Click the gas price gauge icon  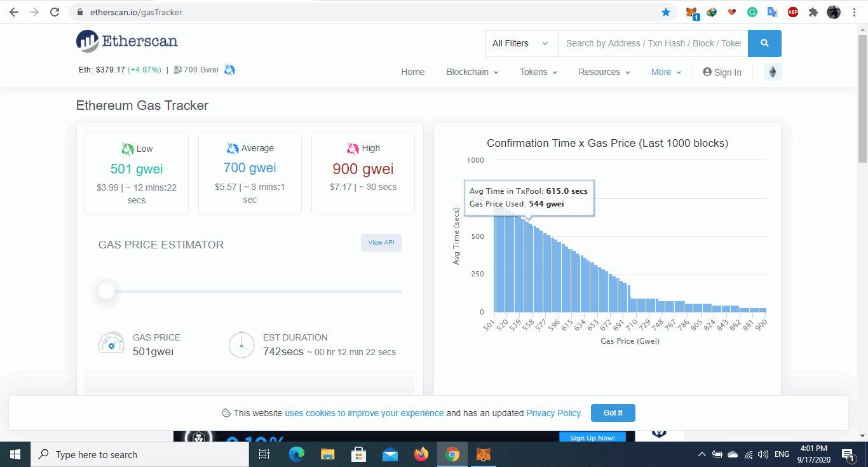click(x=112, y=344)
